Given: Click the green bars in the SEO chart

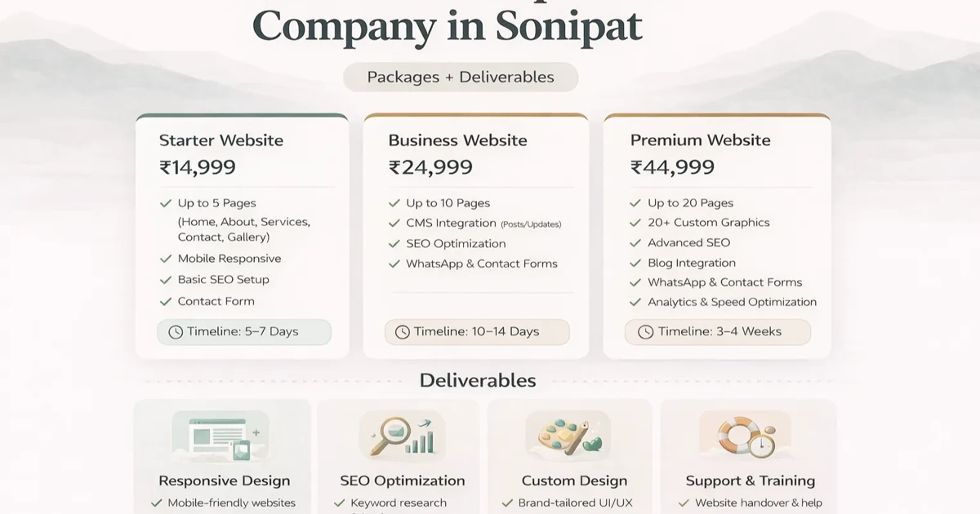Looking at the screenshot, I should click(x=418, y=445).
